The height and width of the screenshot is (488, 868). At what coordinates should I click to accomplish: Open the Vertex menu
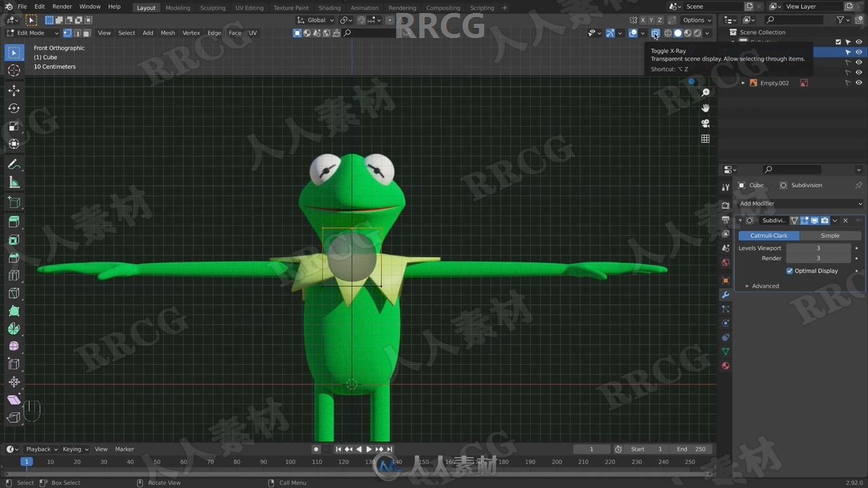coord(191,33)
